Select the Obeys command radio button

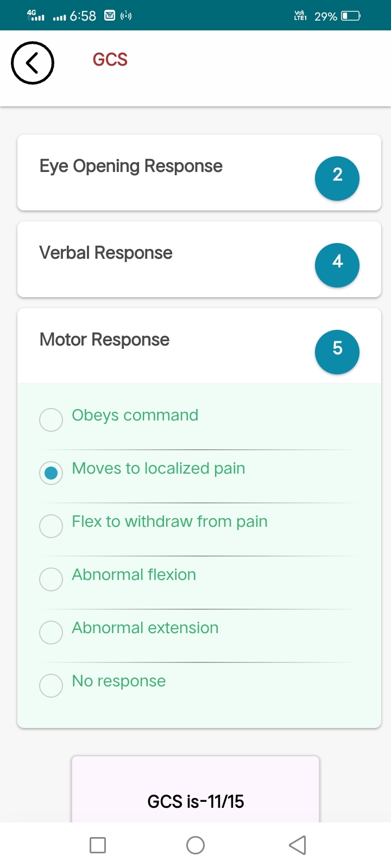tap(51, 420)
